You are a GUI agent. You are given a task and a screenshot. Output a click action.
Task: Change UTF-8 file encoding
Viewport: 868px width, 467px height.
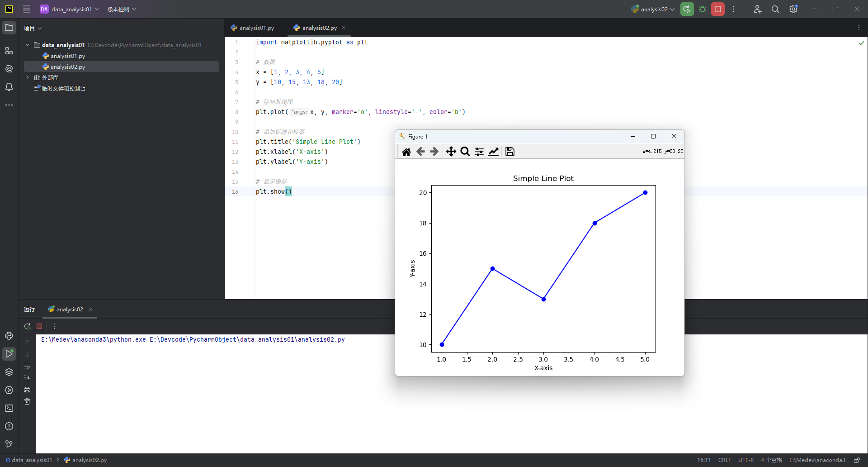pos(746,460)
